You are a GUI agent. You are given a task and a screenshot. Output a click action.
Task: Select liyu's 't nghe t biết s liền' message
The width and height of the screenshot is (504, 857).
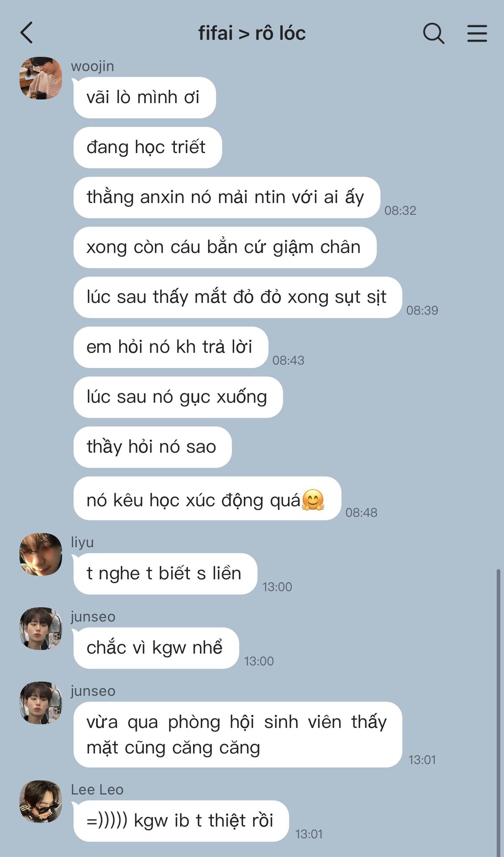coord(165,574)
